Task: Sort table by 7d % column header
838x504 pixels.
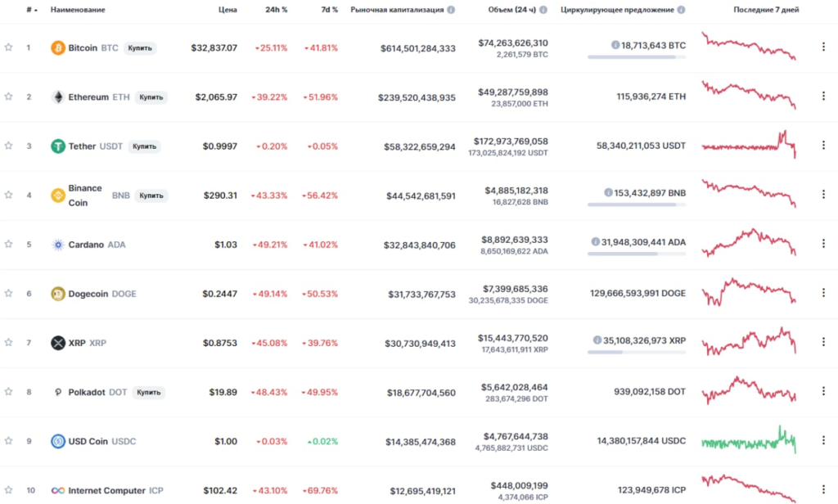Action: coord(327,10)
